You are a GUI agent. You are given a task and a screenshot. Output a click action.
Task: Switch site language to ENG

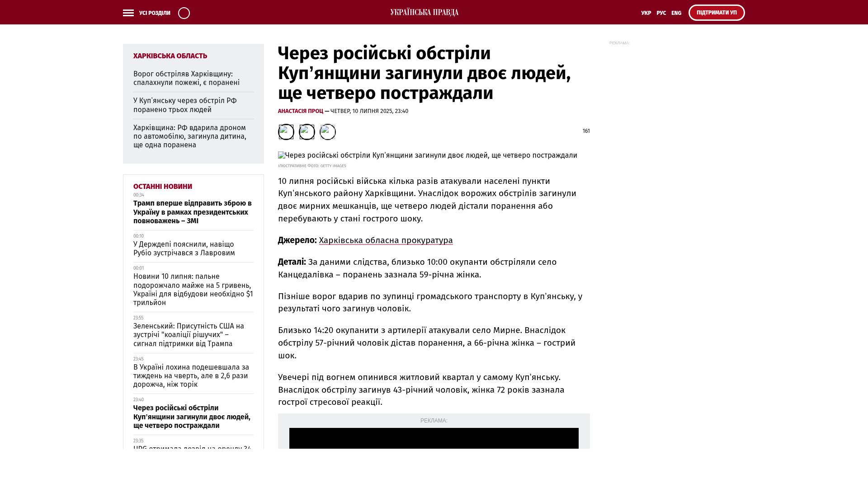676,13
